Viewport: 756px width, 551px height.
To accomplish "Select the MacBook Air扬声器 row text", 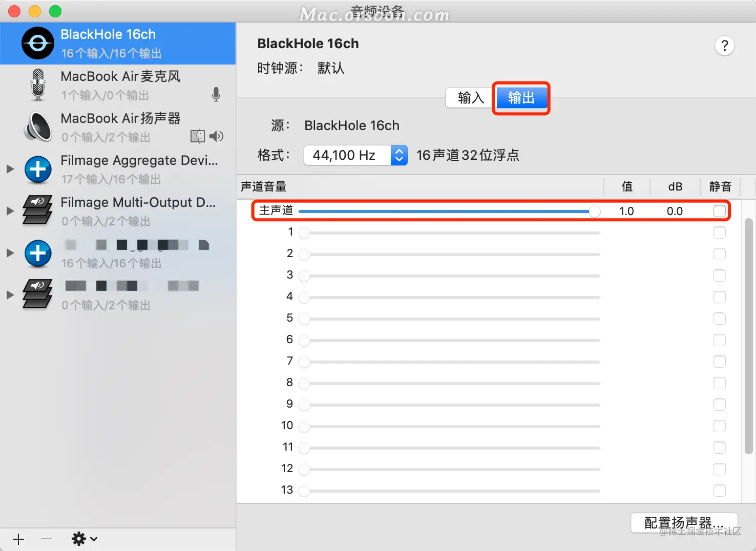I will [121, 118].
